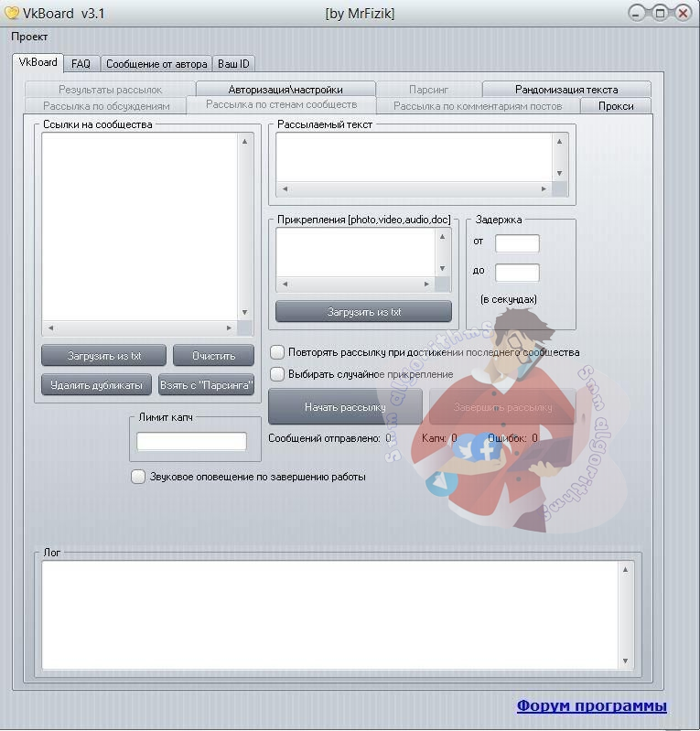This screenshot has width=700, height=731.
Task: Select the VkBoard main tab
Action: (38, 62)
